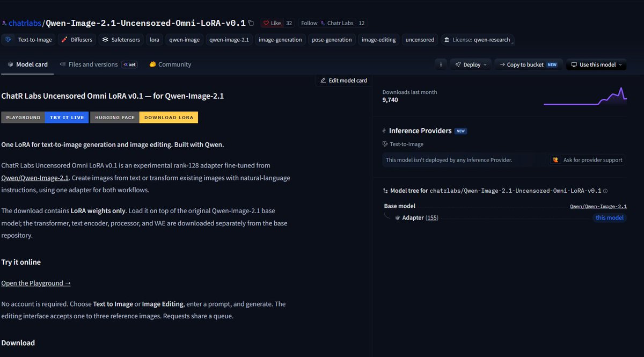Open Text-to-Image under Inference Providers
This screenshot has height=357, width=644.
tap(404, 144)
